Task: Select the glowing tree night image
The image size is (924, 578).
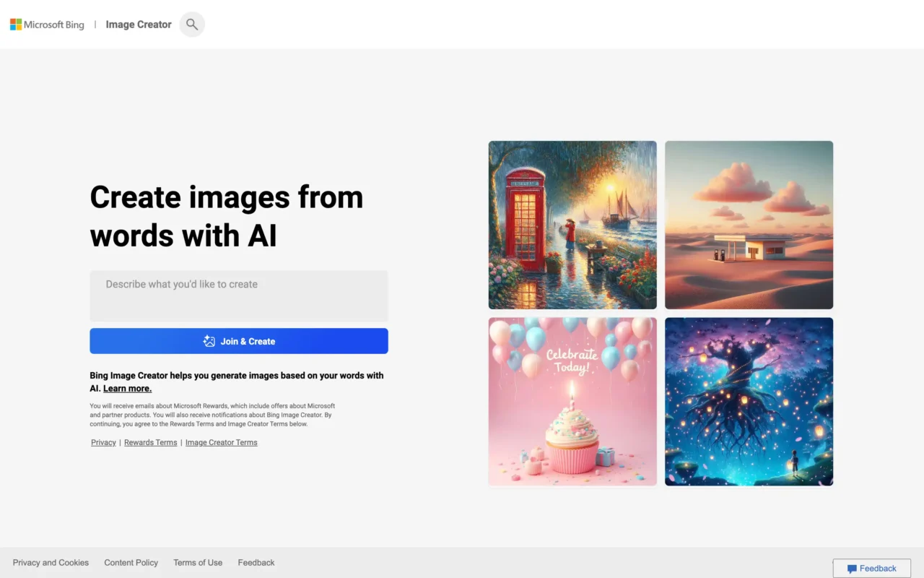Action: point(749,402)
